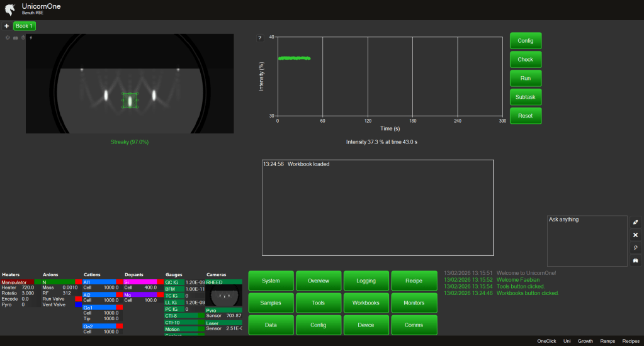Image resolution: width=644 pixels, height=346 pixels.
Task: Open the Growth menu in the bottom bar
Action: coord(585,341)
